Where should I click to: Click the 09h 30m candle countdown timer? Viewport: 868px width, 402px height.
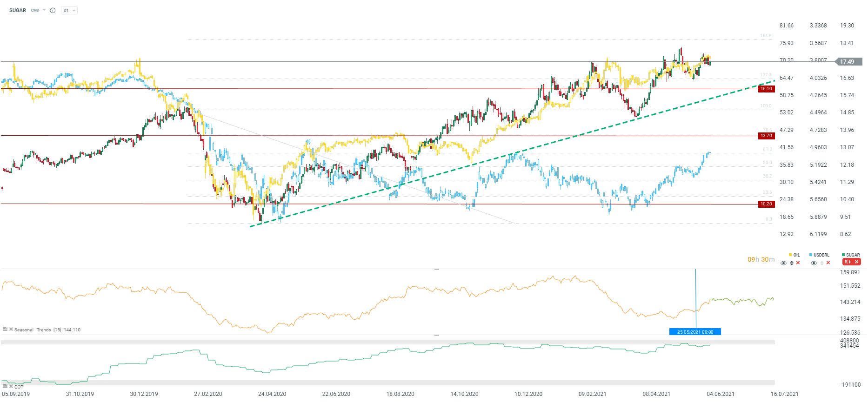click(x=761, y=259)
